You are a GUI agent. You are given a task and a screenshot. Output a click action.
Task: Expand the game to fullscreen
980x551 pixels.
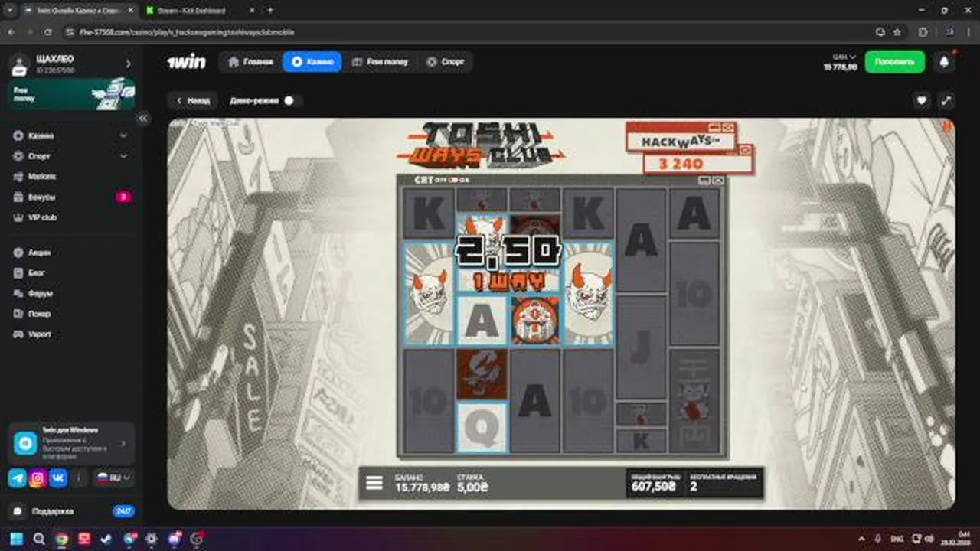(946, 100)
